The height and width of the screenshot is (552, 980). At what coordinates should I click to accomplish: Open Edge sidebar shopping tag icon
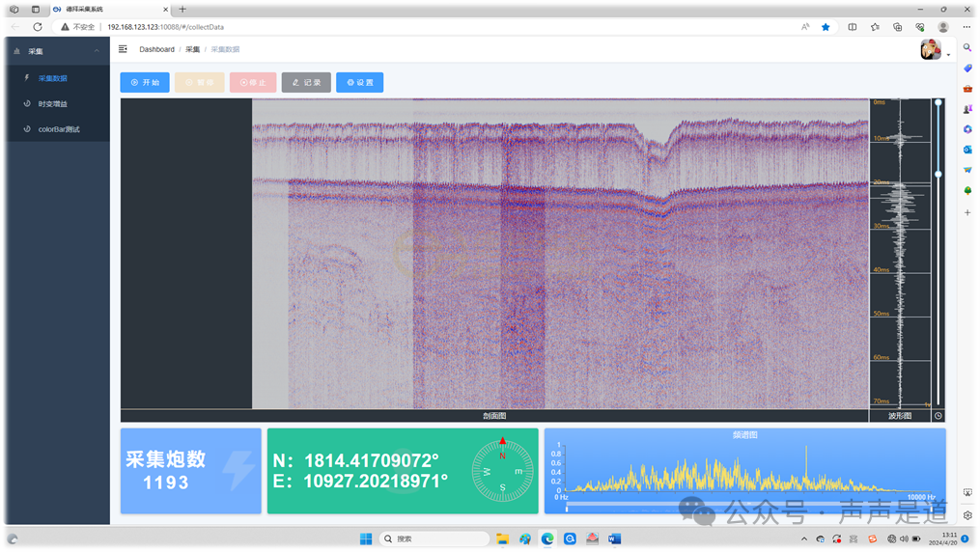coord(967,69)
